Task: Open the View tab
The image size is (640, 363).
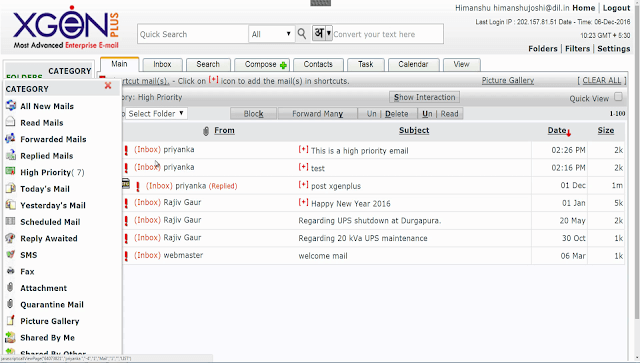Action: [462, 65]
